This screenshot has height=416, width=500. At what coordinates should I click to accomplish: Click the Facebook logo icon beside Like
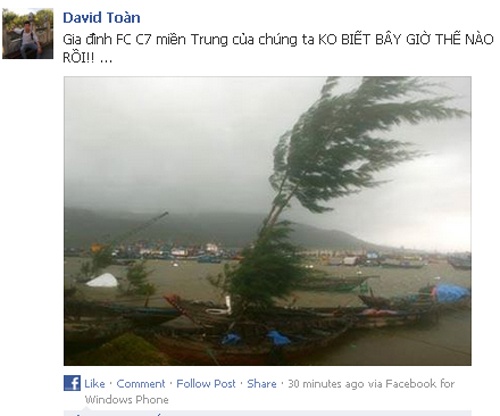coord(72,383)
